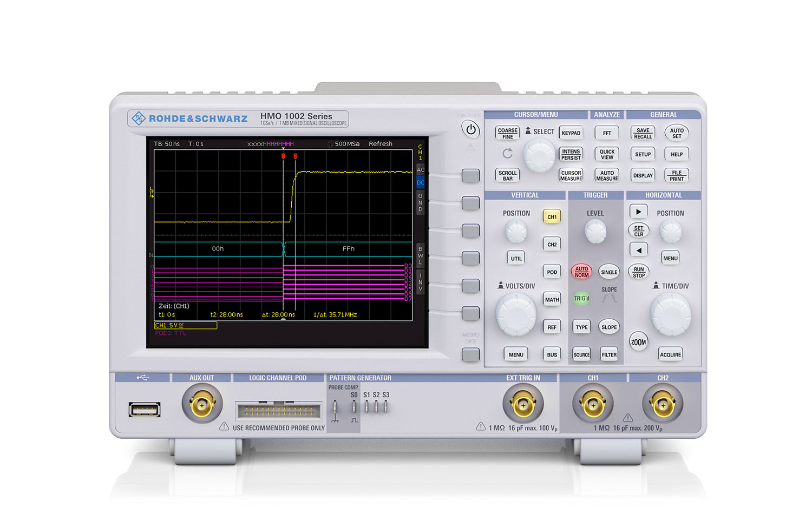Click the warning triangle near CH1 connector
Image resolution: width=812 pixels, height=514 pixels.
click(x=628, y=418)
